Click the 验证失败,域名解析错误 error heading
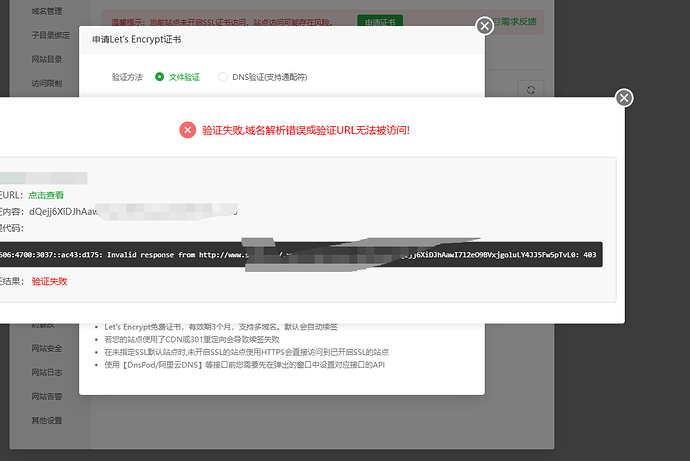 (306, 130)
